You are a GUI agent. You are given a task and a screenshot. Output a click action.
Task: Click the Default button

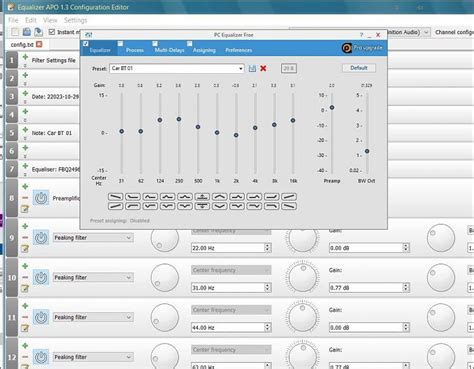(359, 68)
